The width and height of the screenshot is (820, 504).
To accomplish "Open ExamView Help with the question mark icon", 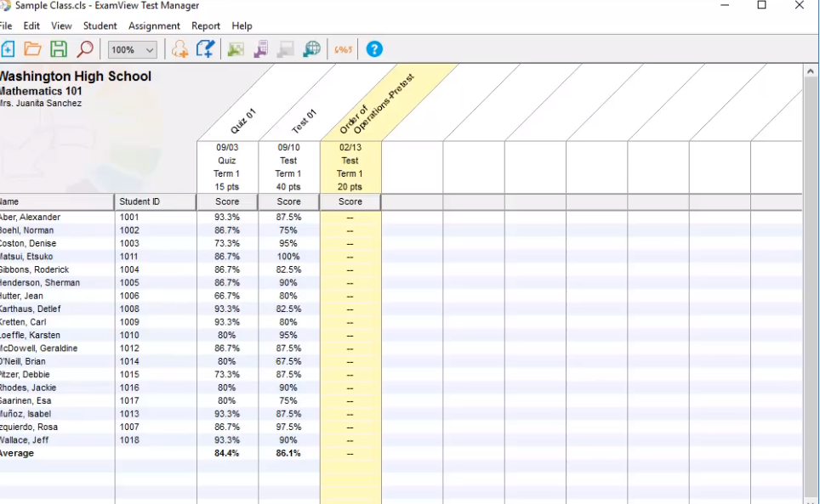I will (x=374, y=49).
